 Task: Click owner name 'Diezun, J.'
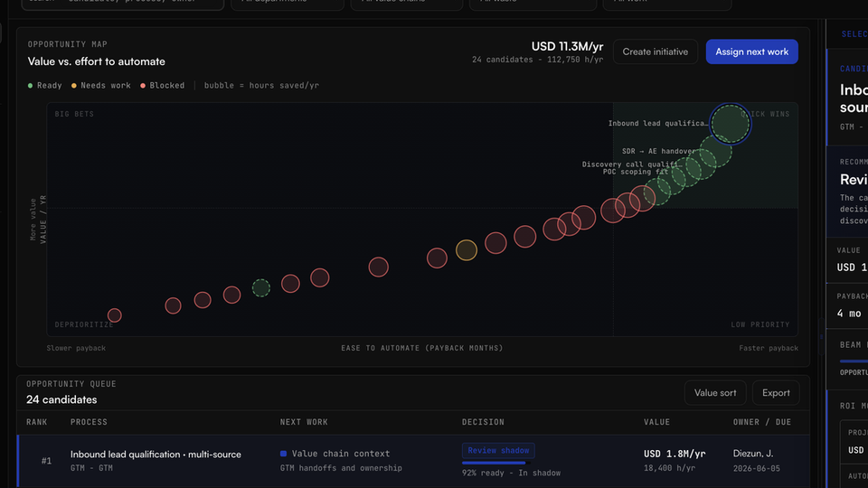(x=753, y=454)
